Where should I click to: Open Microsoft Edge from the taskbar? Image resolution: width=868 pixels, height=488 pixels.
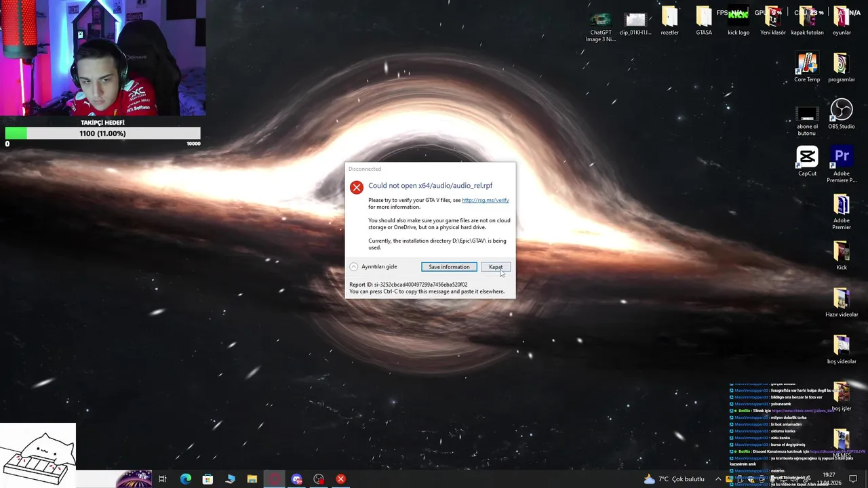point(185,479)
